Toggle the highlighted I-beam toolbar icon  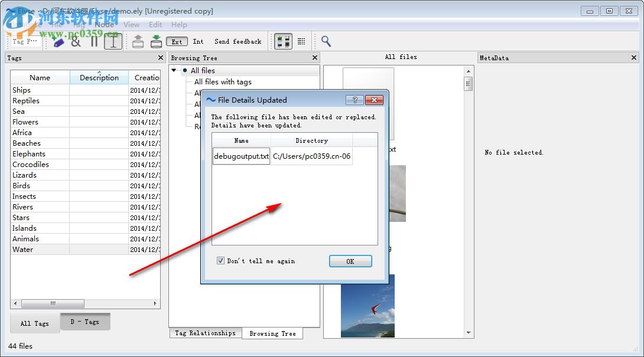[x=113, y=41]
